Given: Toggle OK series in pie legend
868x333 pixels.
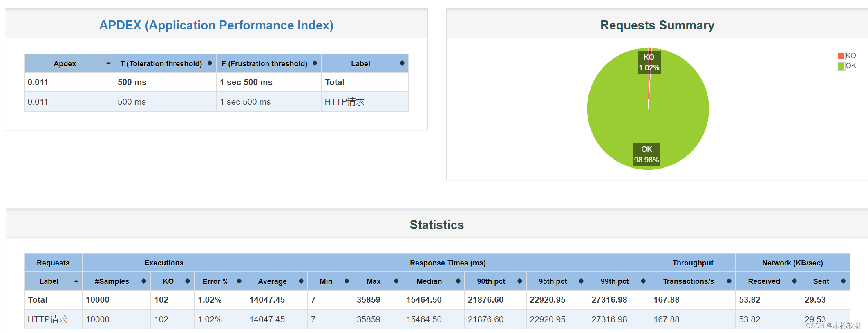Looking at the screenshot, I should click(846, 66).
